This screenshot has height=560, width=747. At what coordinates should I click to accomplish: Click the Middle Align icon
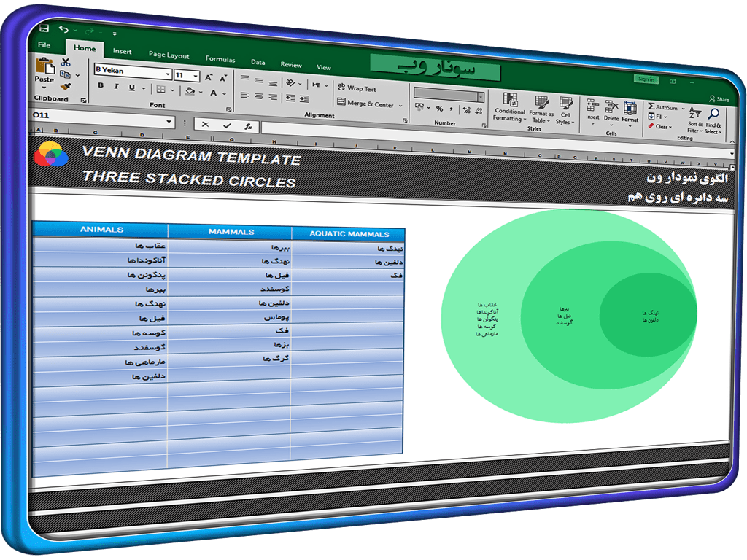pyautogui.click(x=259, y=80)
